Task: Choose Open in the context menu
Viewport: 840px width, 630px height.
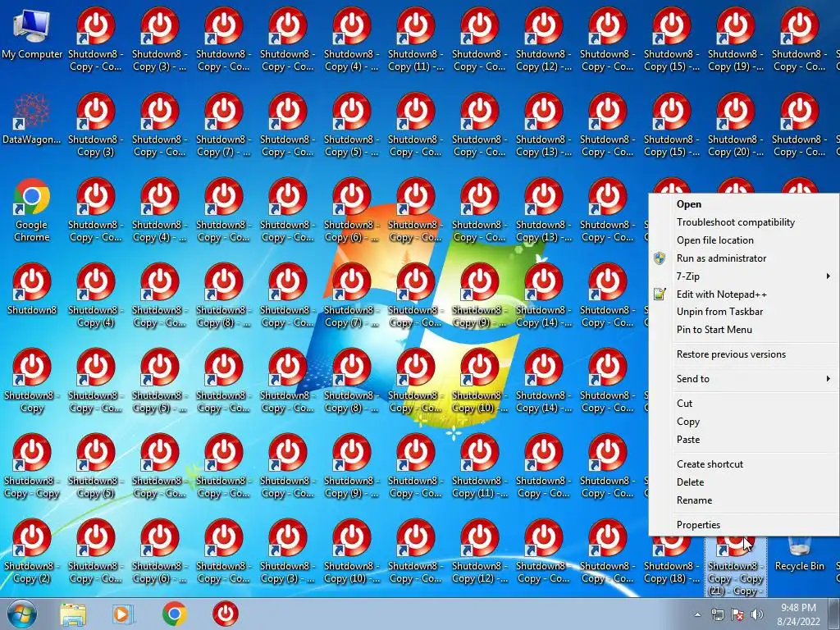Action: click(x=743, y=204)
